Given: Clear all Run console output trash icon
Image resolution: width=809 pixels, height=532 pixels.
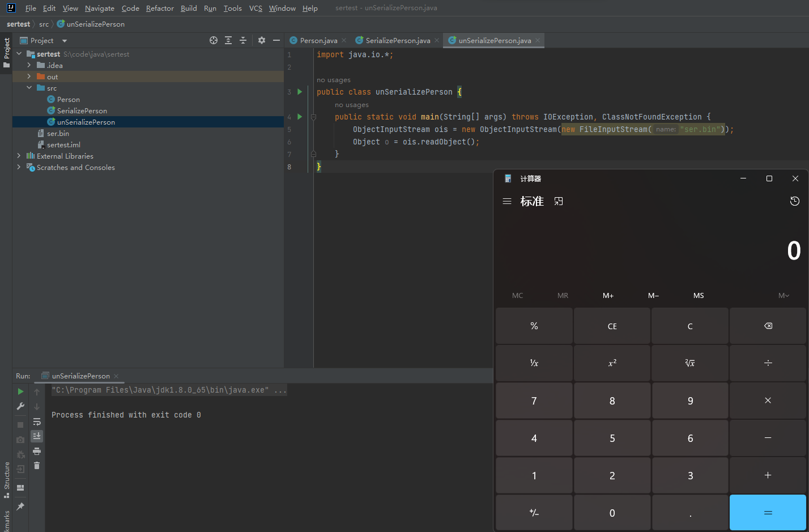Looking at the screenshot, I should point(37,465).
